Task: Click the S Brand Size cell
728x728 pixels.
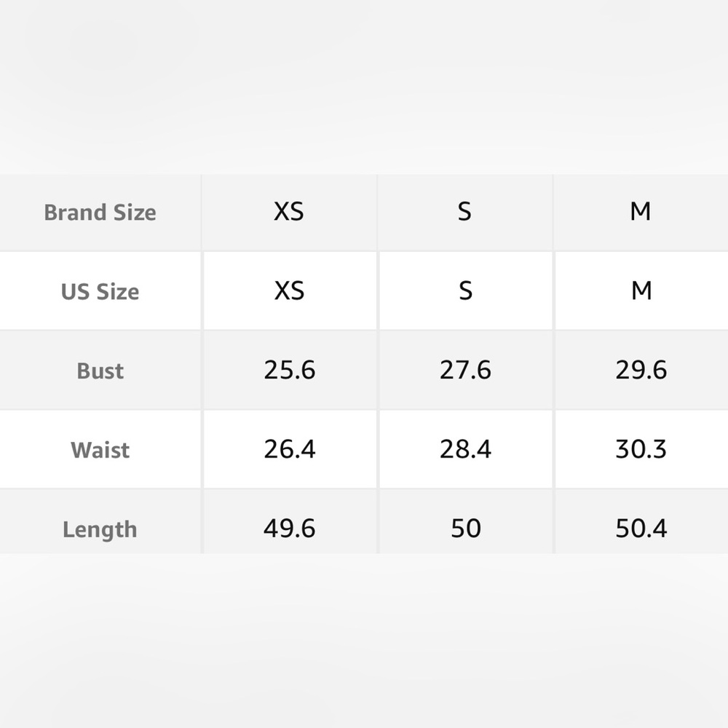Action: point(464,212)
